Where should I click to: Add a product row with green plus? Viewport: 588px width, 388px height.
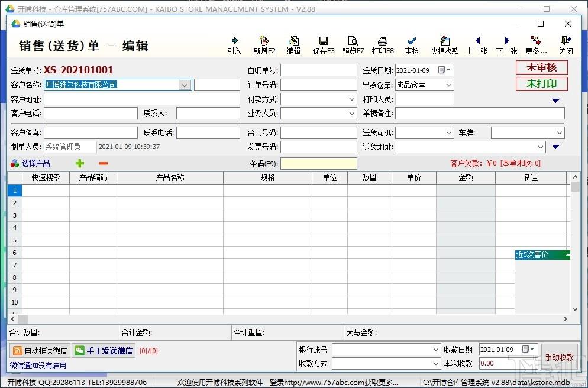coord(80,163)
